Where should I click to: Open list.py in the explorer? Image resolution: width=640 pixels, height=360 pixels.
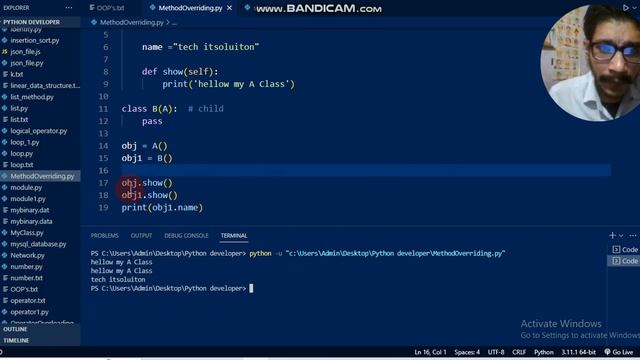pos(19,109)
